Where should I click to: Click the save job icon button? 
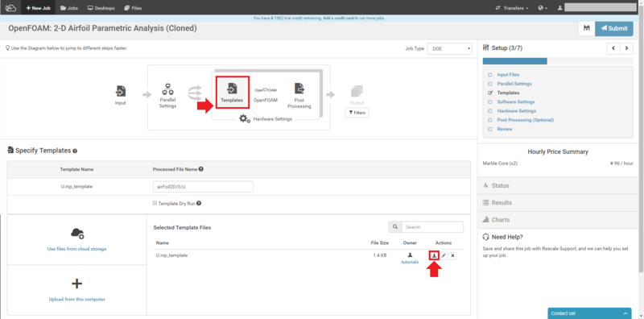pos(587,28)
